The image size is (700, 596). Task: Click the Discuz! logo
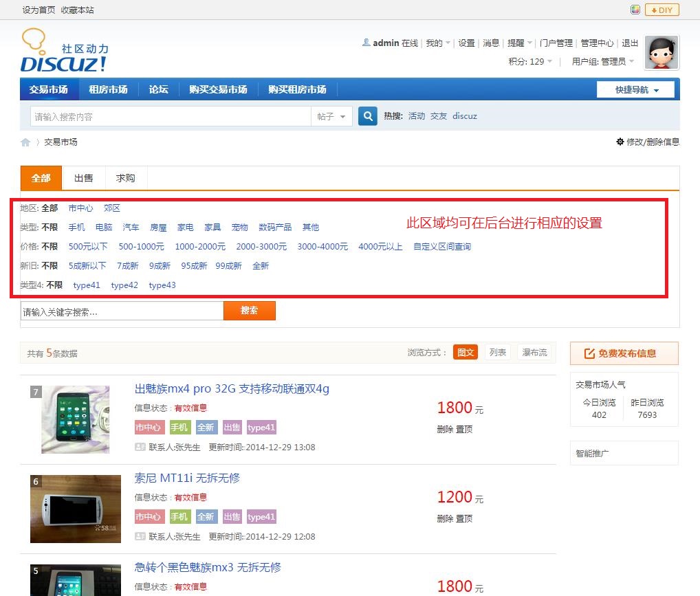pyautogui.click(x=64, y=50)
